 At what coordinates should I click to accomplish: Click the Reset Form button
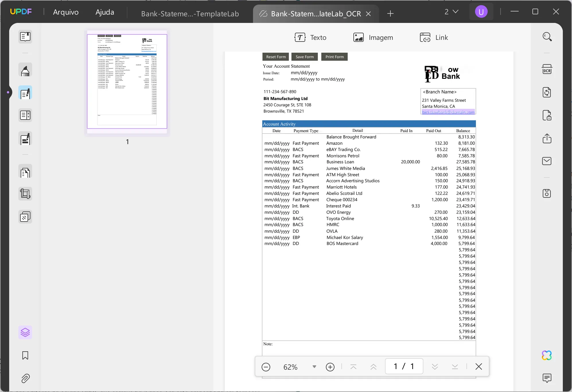[276, 57]
